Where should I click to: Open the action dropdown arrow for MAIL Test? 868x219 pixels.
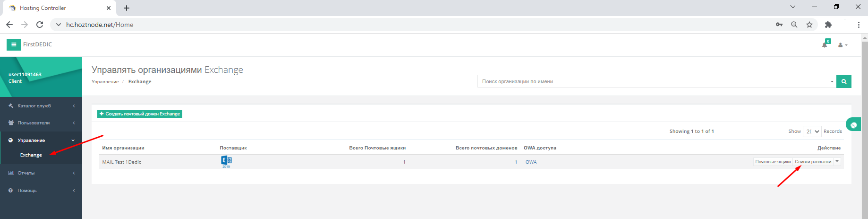pyautogui.click(x=837, y=161)
